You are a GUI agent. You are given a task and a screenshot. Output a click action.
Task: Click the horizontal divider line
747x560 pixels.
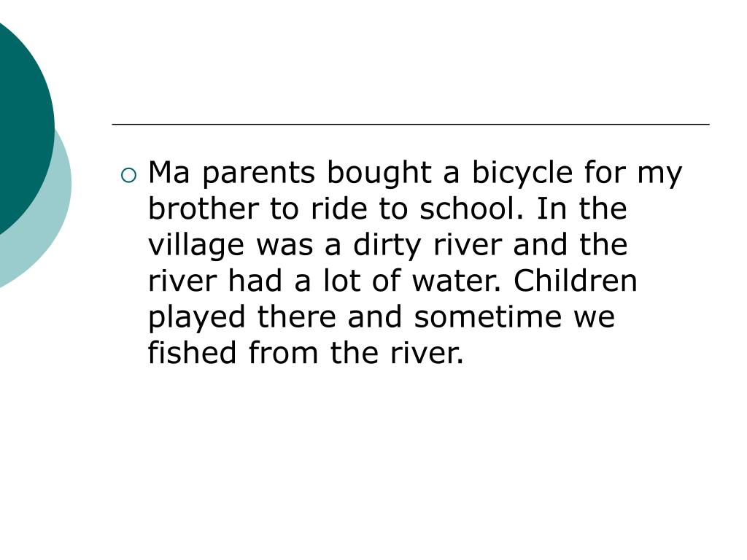coord(411,124)
